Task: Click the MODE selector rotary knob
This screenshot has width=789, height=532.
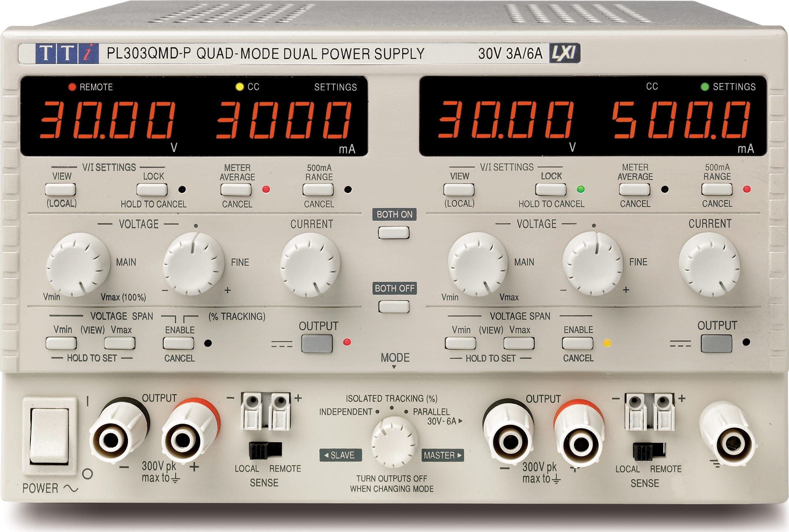Action: coord(394,442)
